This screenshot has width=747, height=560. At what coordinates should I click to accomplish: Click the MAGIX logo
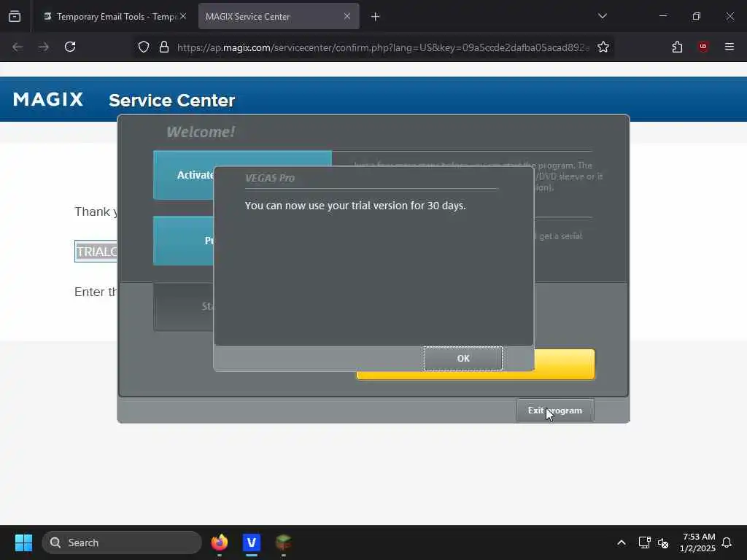[48, 99]
